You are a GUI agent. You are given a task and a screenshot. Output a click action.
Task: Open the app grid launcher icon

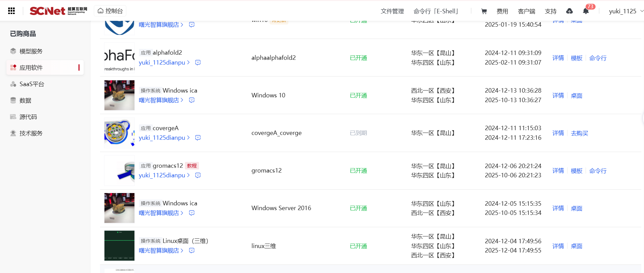pos(11,11)
